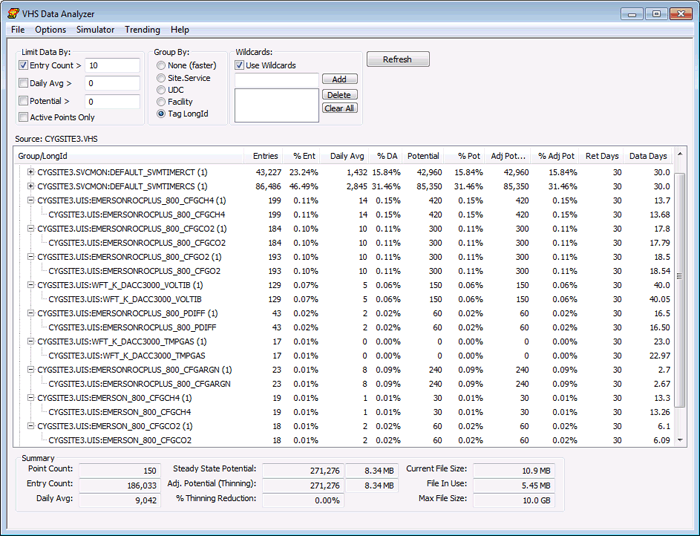Click the VHS Data Analyzer title bar icon
The image size is (700, 536).
click(x=13, y=14)
